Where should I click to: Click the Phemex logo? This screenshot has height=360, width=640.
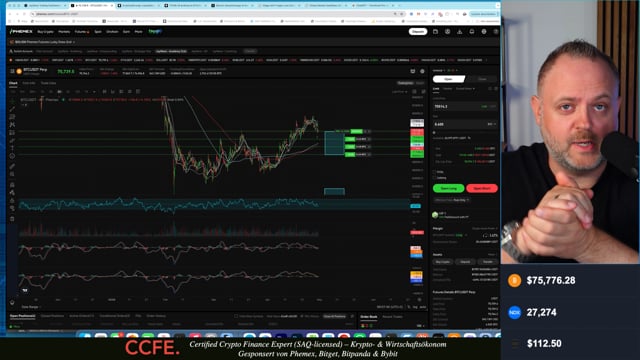(x=21, y=31)
